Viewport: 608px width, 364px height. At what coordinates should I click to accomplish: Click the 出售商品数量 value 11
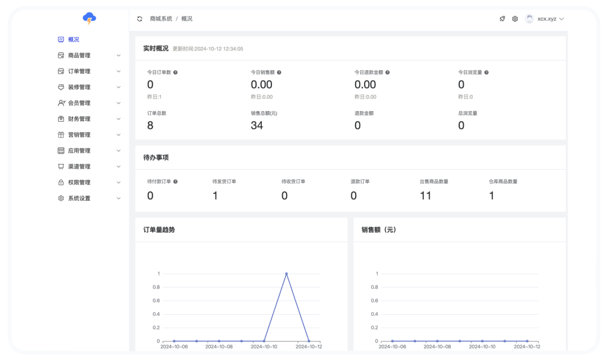point(425,196)
